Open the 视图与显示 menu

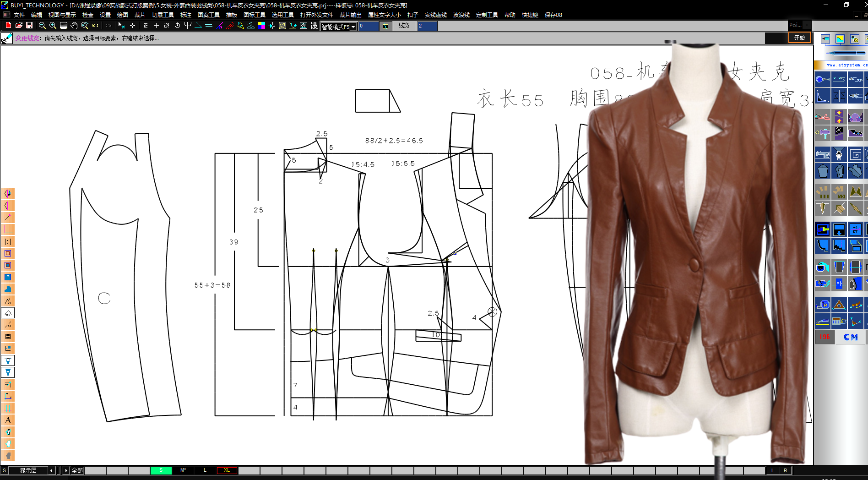pyautogui.click(x=62, y=15)
